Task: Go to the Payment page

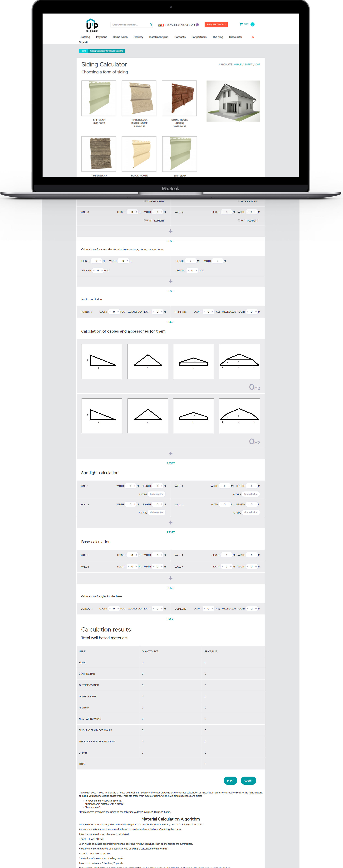Action: tap(101, 37)
